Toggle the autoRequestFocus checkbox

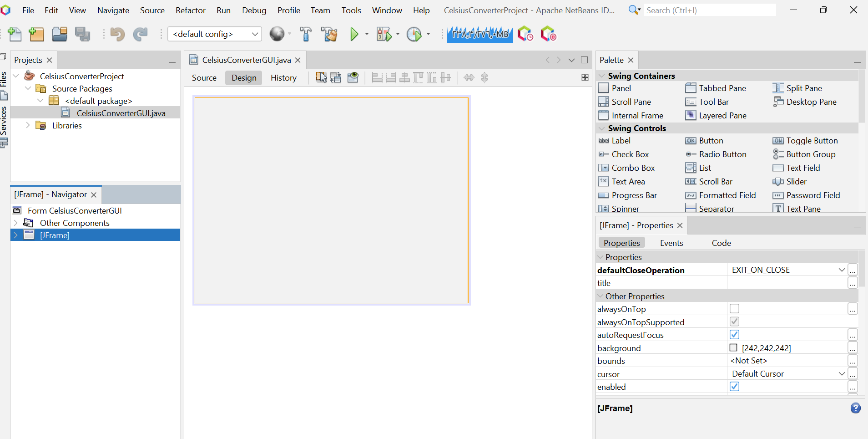pos(734,335)
